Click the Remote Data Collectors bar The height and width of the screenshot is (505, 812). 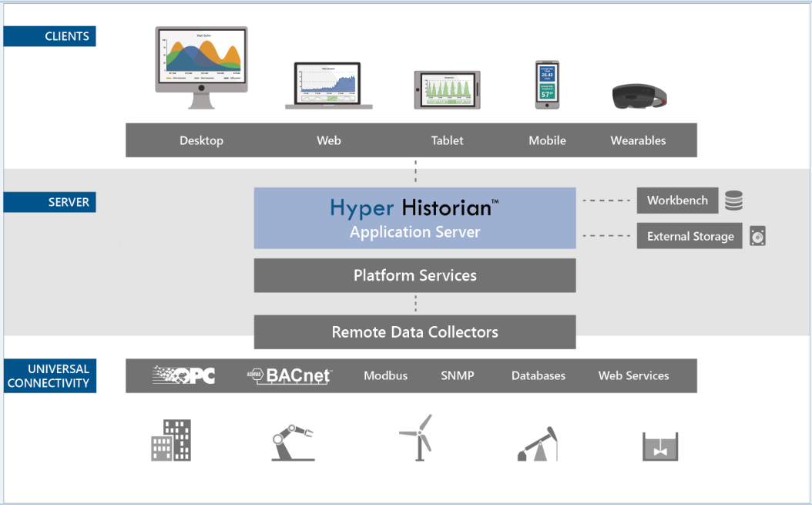[x=414, y=332]
